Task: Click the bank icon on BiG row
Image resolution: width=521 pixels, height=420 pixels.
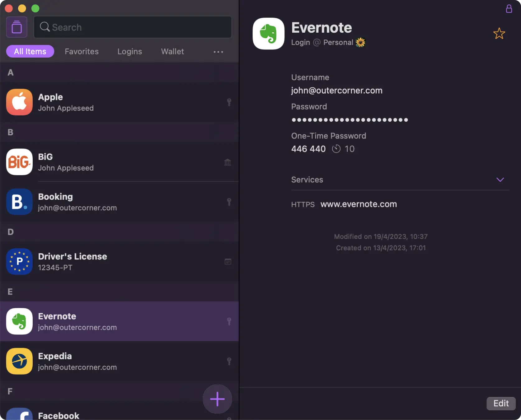Action: point(228,162)
